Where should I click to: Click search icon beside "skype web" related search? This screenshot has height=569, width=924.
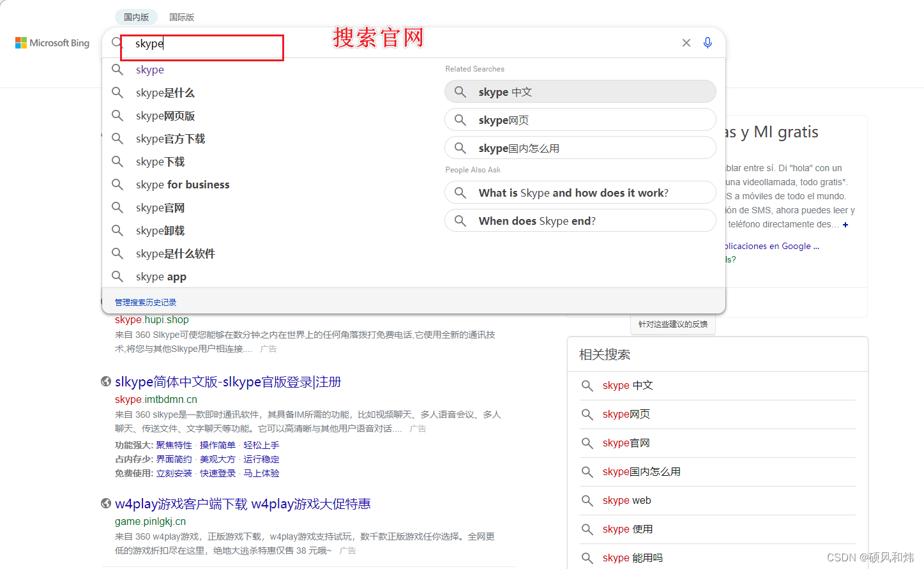point(587,501)
